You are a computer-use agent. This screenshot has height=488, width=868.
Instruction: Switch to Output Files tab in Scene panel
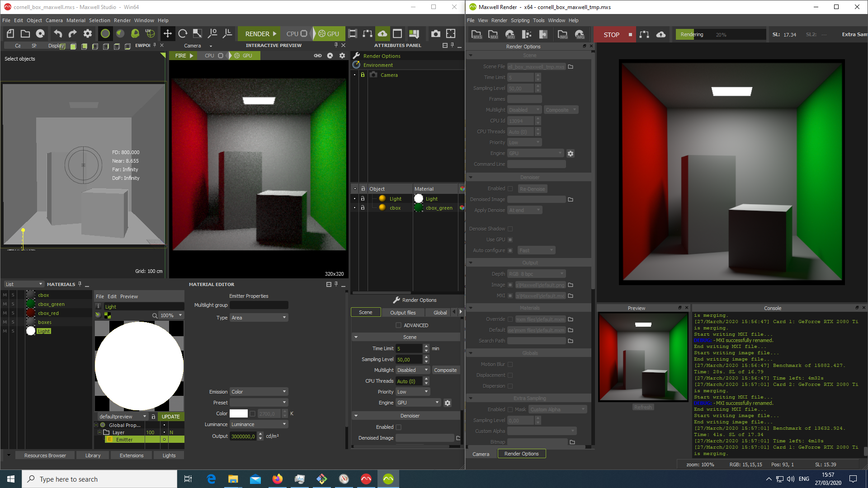(x=402, y=312)
